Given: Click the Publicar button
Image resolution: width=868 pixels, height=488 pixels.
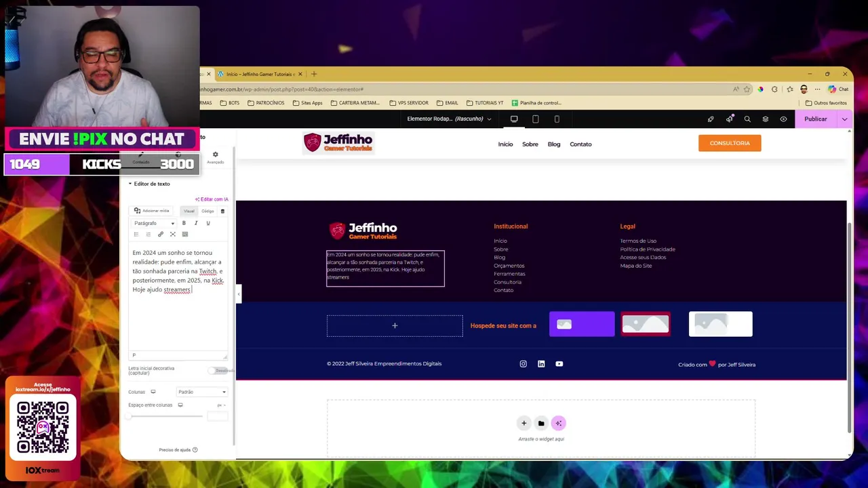Looking at the screenshot, I should pyautogui.click(x=816, y=119).
